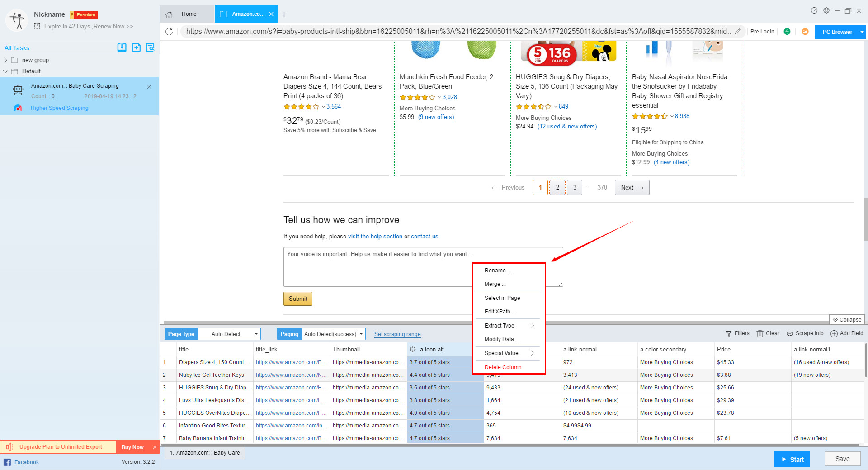Click the green status icon near Pre Login
Image resolution: width=868 pixels, height=470 pixels.
coord(787,32)
